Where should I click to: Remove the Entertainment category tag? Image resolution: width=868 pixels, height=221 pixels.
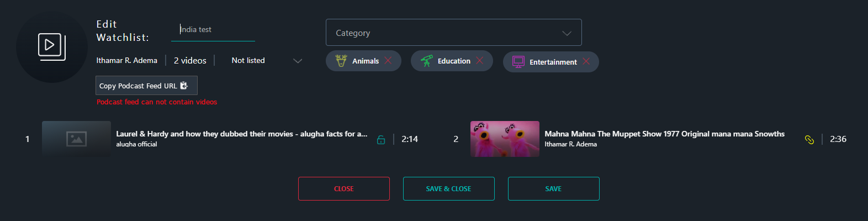(586, 61)
